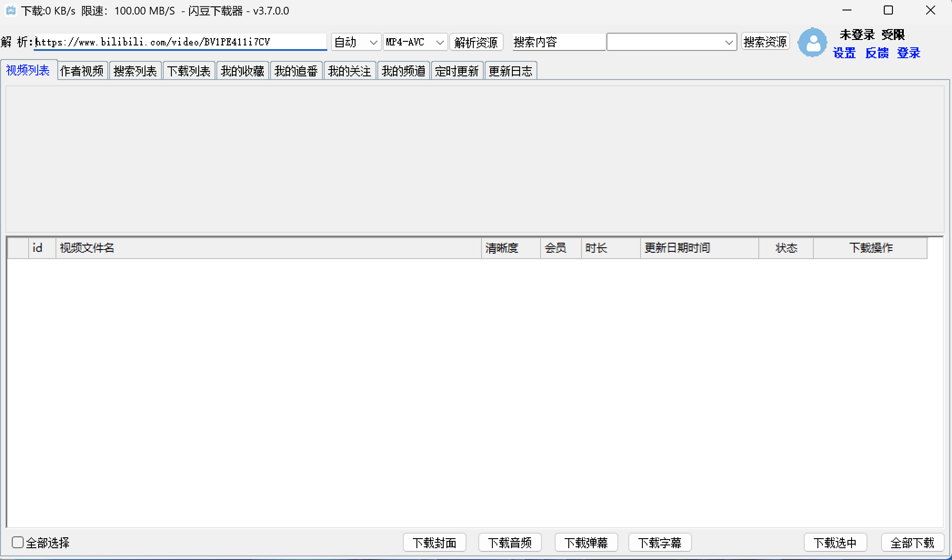952x560 pixels.
Task: Maximize the downloader window
Action: click(888, 10)
